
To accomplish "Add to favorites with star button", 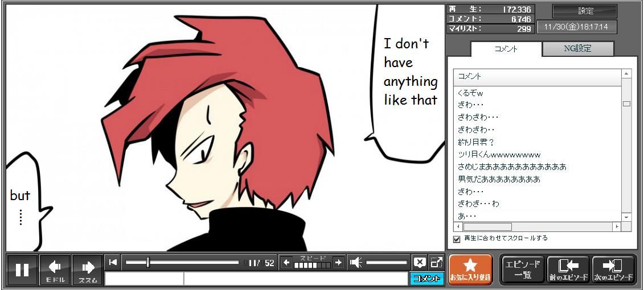I will (470, 270).
